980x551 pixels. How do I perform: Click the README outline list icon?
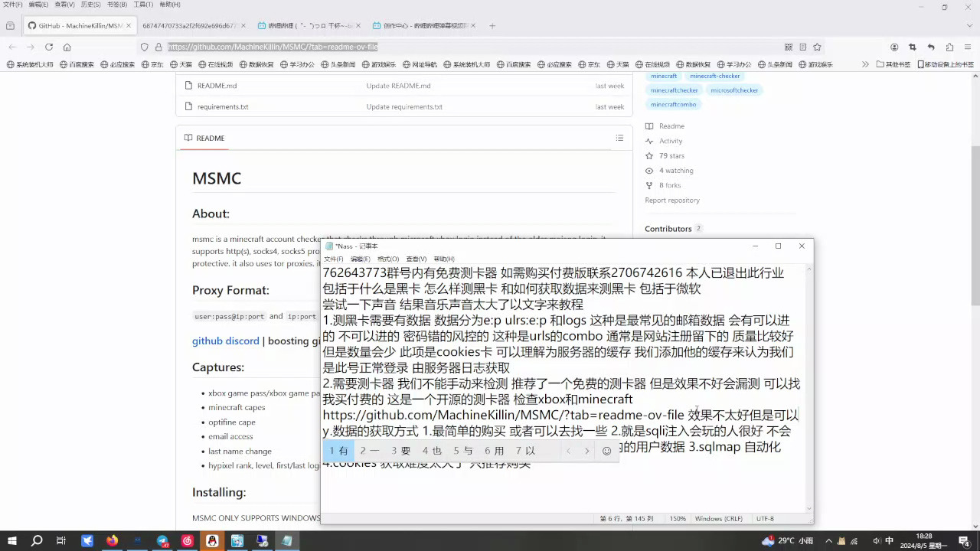point(619,138)
